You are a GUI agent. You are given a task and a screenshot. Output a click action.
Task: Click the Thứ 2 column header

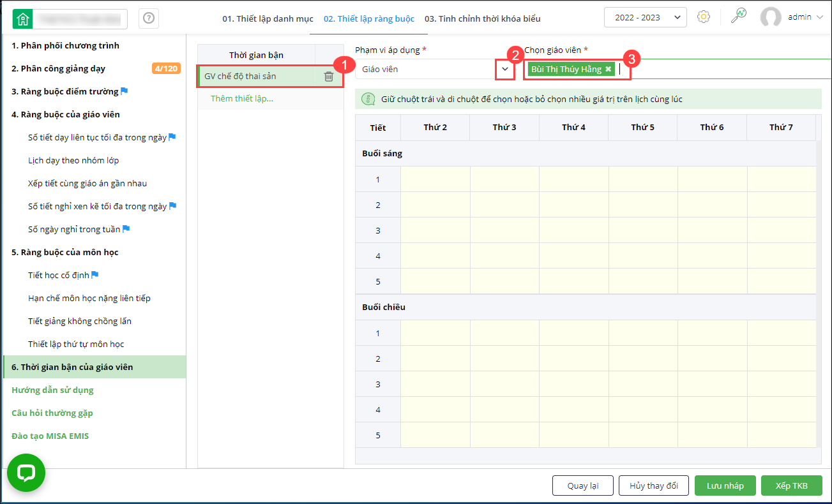(x=435, y=128)
